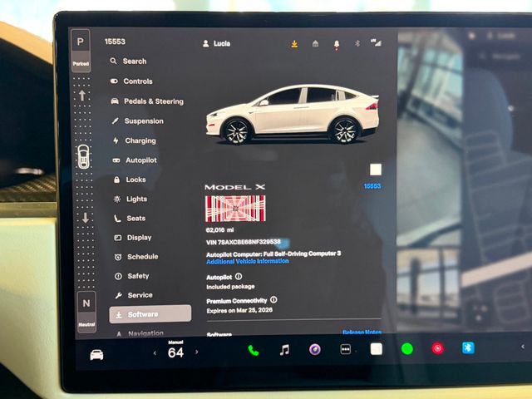
Task: Tap the notification bell icon
Action: (x=336, y=44)
